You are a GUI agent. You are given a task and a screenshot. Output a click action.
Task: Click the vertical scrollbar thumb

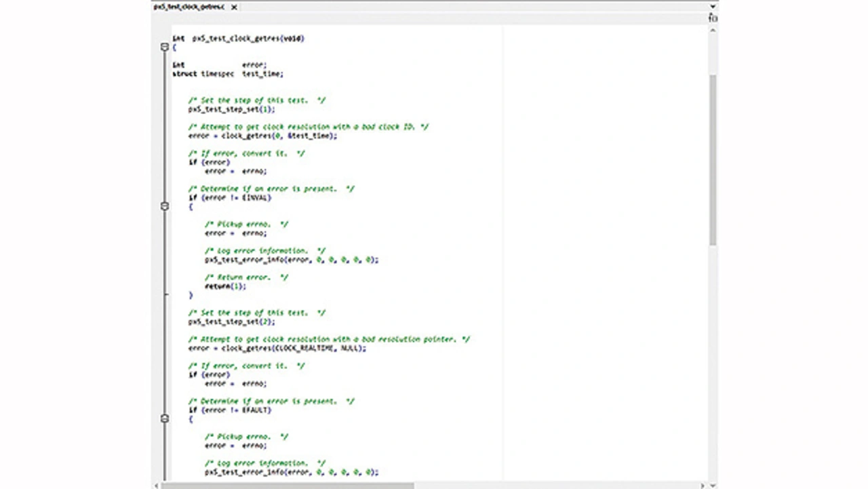tap(713, 159)
